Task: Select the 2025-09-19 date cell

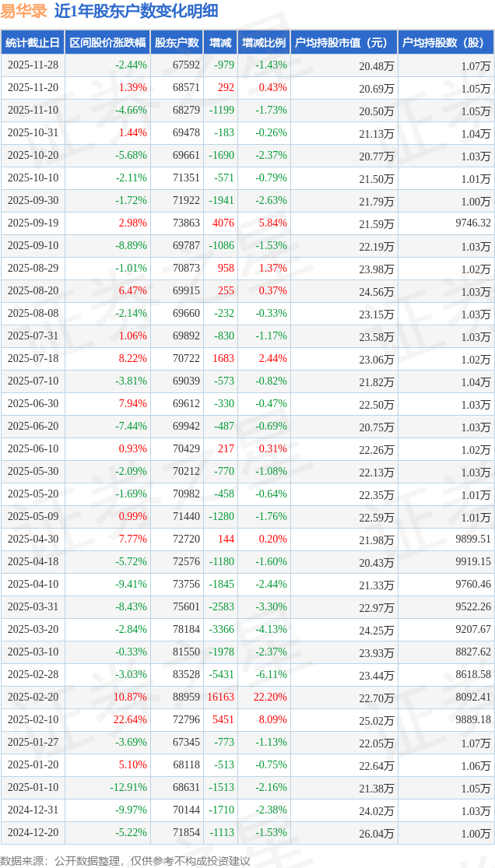Action: pyautogui.click(x=33, y=223)
